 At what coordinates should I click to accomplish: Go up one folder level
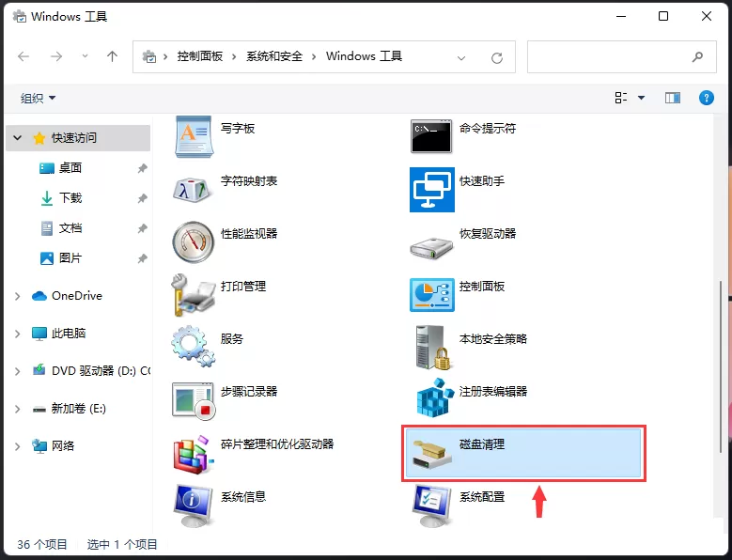click(x=112, y=56)
